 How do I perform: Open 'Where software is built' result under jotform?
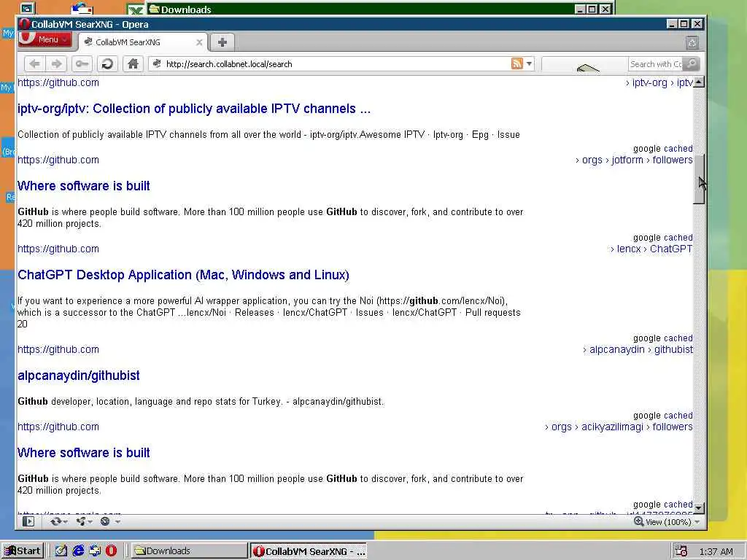[83, 186]
